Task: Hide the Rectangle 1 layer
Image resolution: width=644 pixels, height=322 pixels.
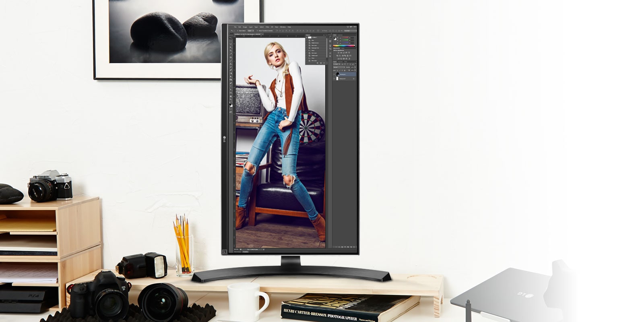Action: tap(334, 74)
